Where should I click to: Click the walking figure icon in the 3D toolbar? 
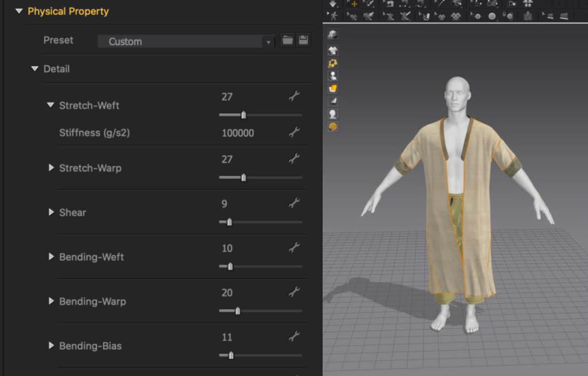coord(333,16)
